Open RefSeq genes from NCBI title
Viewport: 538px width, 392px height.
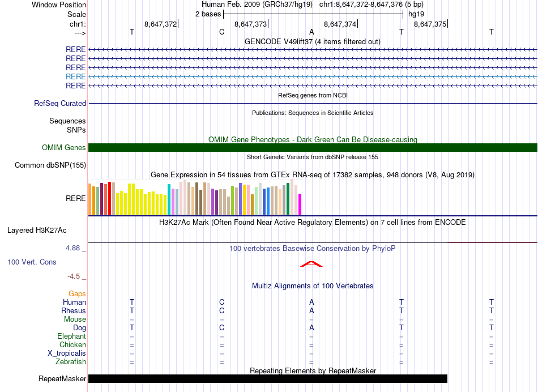coord(313,95)
